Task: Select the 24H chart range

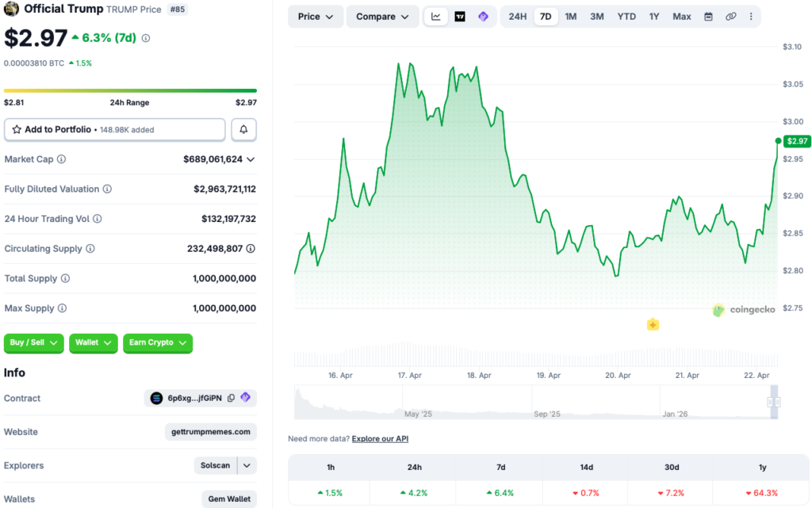Action: (x=517, y=17)
